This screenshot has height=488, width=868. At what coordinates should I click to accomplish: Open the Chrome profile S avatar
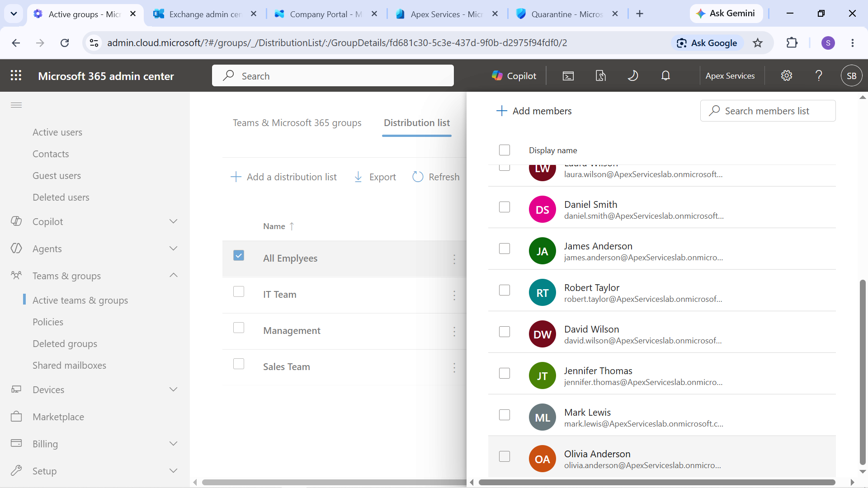pos(828,43)
